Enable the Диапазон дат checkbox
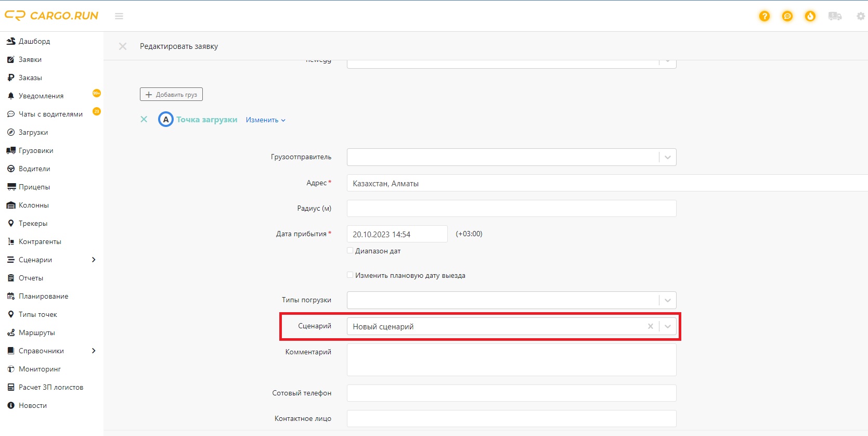Screen dimensions: 868x436 point(350,251)
